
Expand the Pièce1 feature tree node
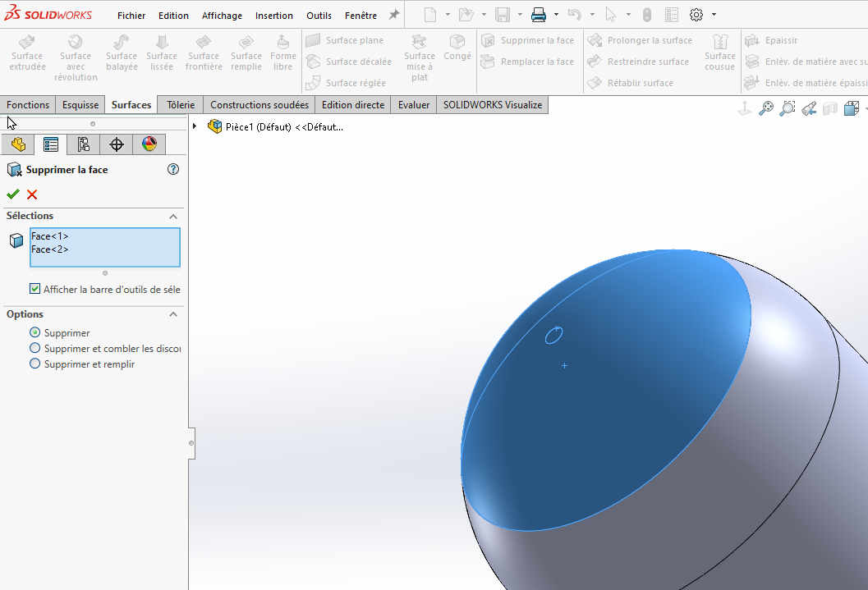click(195, 126)
